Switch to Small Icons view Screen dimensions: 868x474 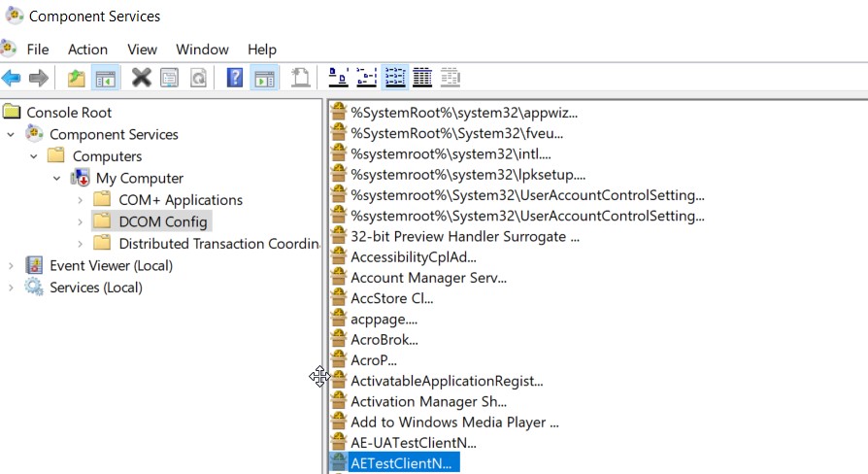click(366, 78)
